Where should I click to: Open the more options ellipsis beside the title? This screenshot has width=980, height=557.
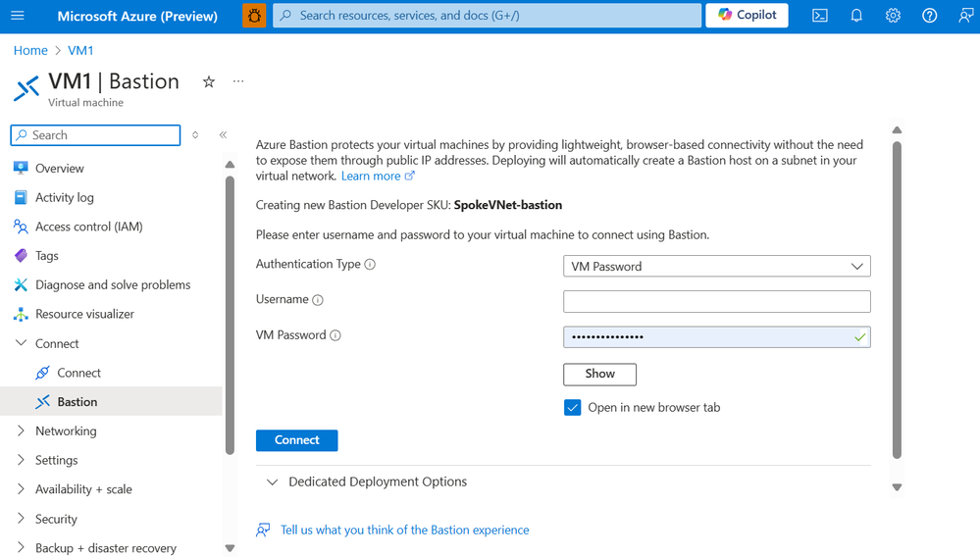coord(238,81)
